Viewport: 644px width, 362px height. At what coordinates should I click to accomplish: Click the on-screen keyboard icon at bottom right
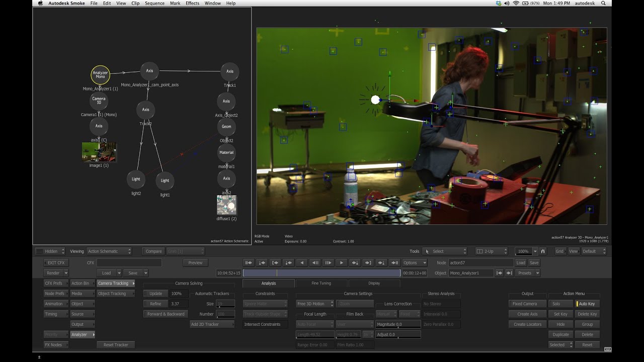pos(607,349)
